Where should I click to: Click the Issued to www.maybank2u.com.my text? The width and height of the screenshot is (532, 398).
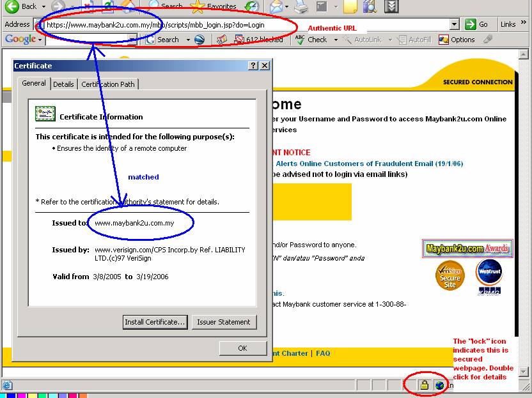pyautogui.click(x=134, y=223)
